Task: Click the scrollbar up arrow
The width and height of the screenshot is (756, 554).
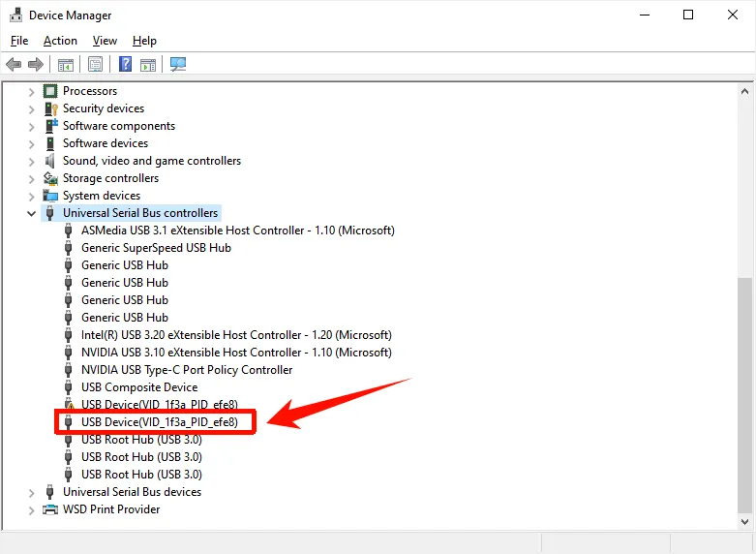Action: click(744, 91)
